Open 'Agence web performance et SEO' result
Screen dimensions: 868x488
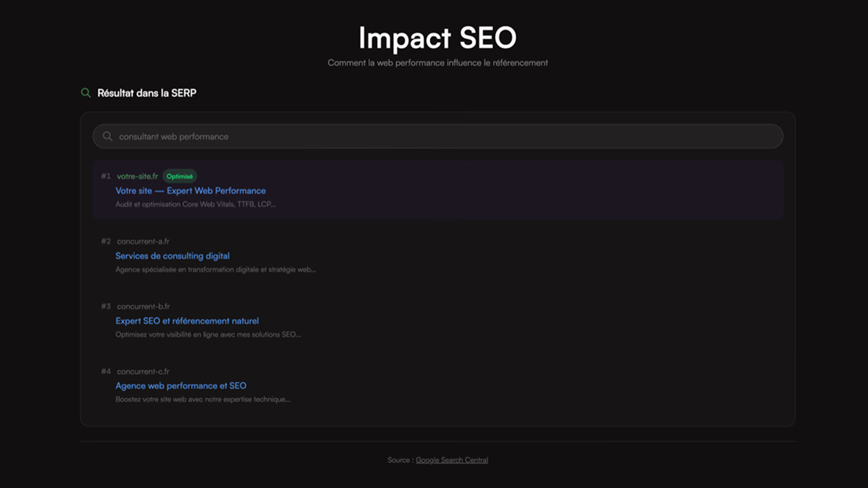coord(181,386)
